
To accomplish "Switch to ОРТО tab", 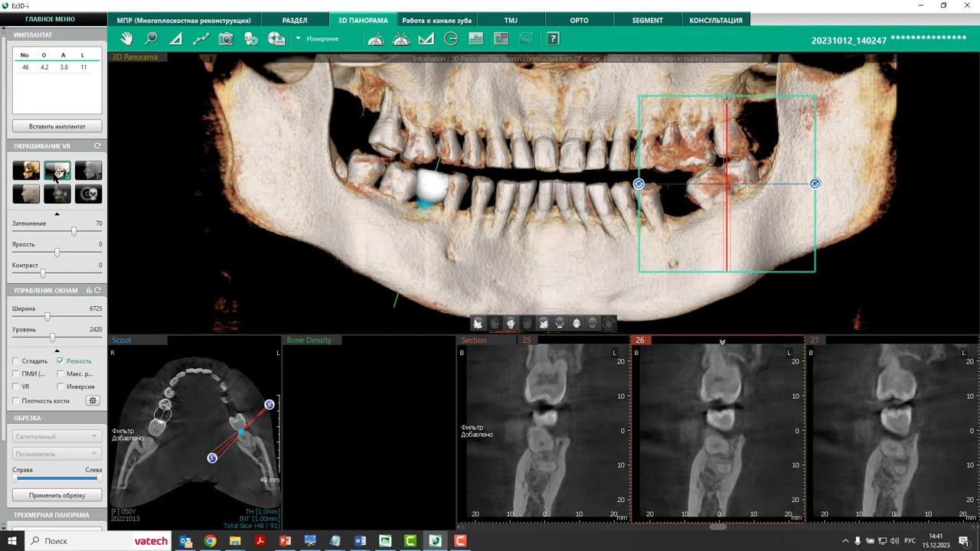I will [x=580, y=20].
